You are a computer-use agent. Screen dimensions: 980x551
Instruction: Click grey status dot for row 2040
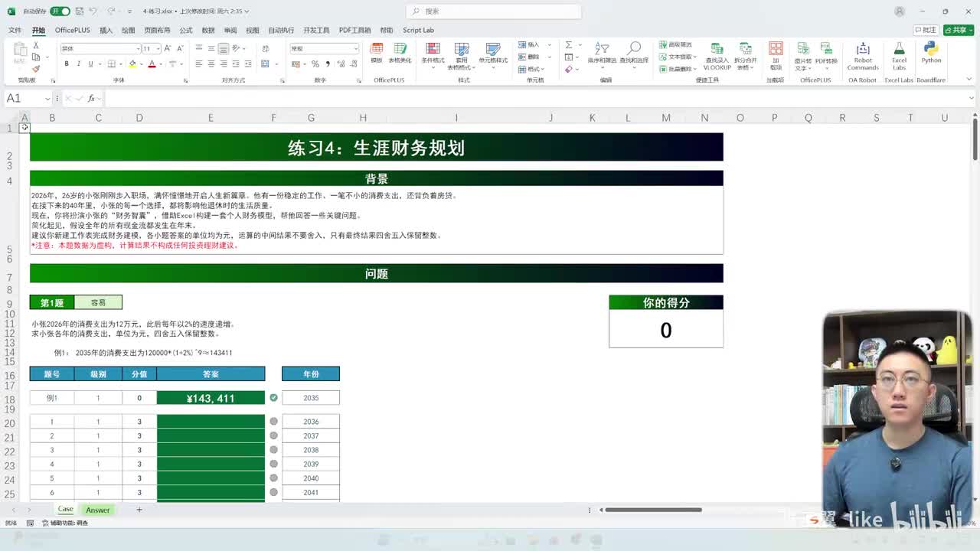click(x=273, y=478)
